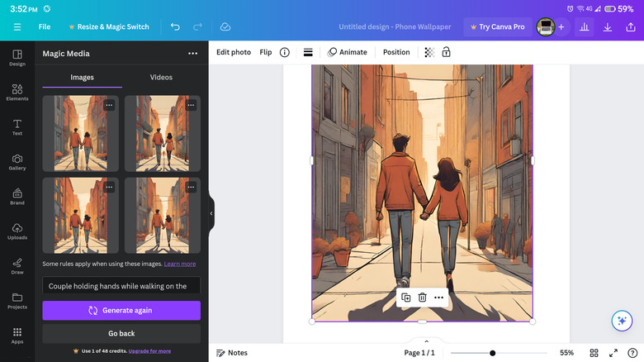
Task: Open the border line style options
Action: [308, 52]
